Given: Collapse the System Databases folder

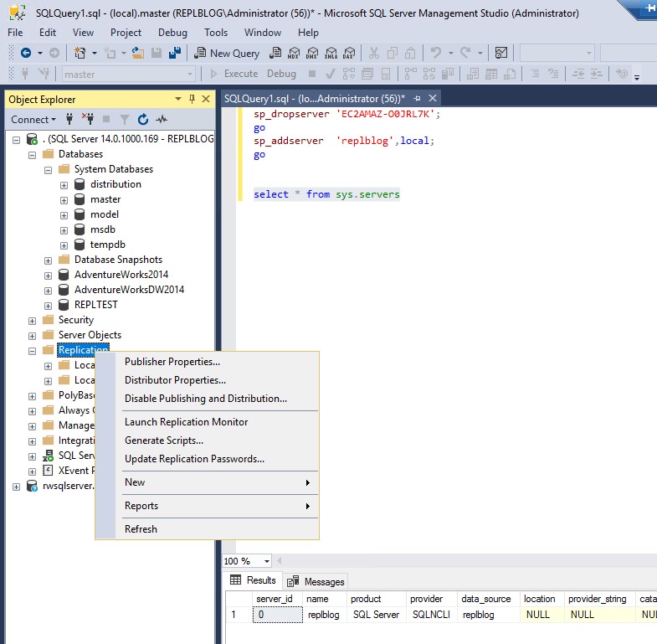Looking at the screenshot, I should pos(48,170).
